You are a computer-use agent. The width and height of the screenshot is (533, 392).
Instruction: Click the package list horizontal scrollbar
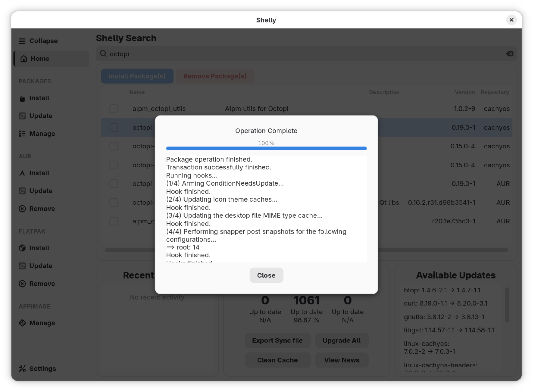(306, 250)
